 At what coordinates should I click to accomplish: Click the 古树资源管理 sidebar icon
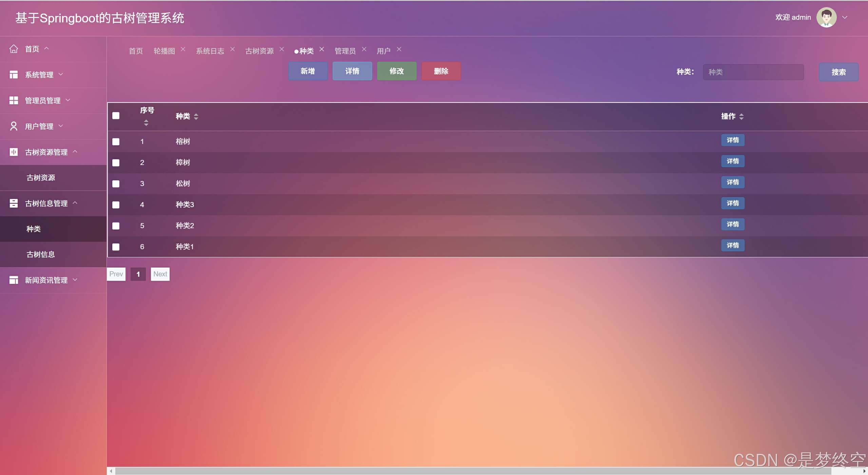point(14,152)
